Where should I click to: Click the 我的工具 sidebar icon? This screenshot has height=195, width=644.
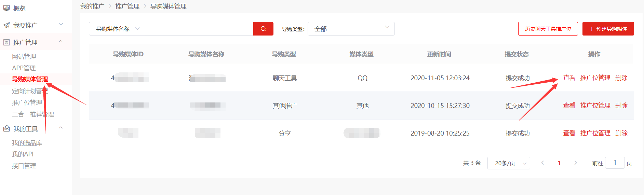tap(6, 129)
